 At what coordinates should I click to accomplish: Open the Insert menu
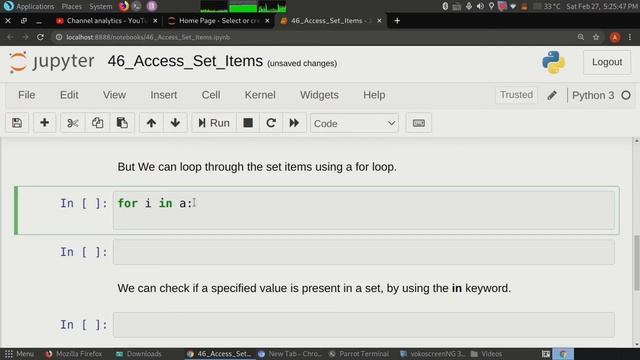[x=164, y=95]
